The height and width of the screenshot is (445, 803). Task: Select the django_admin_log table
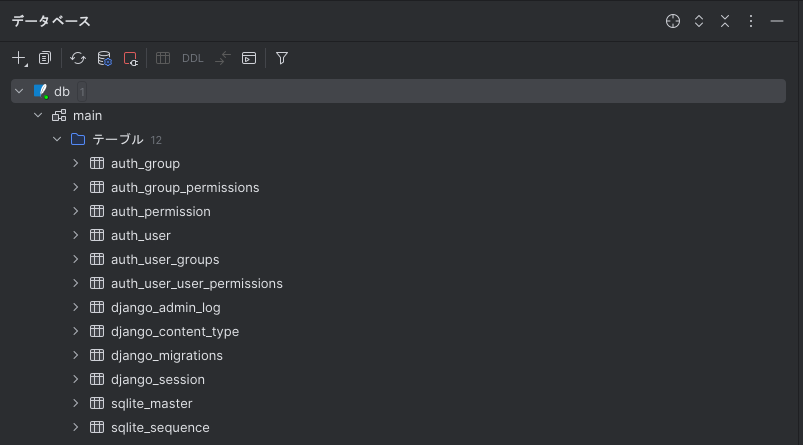165,307
